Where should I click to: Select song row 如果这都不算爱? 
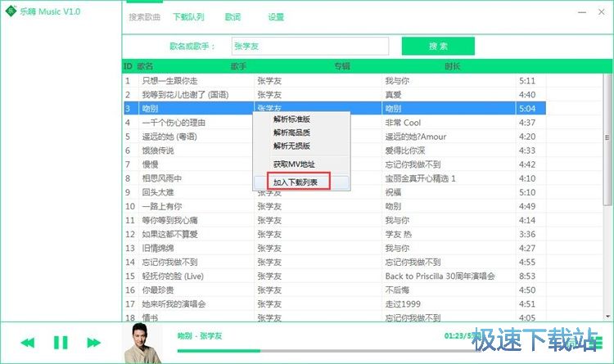tap(335, 234)
